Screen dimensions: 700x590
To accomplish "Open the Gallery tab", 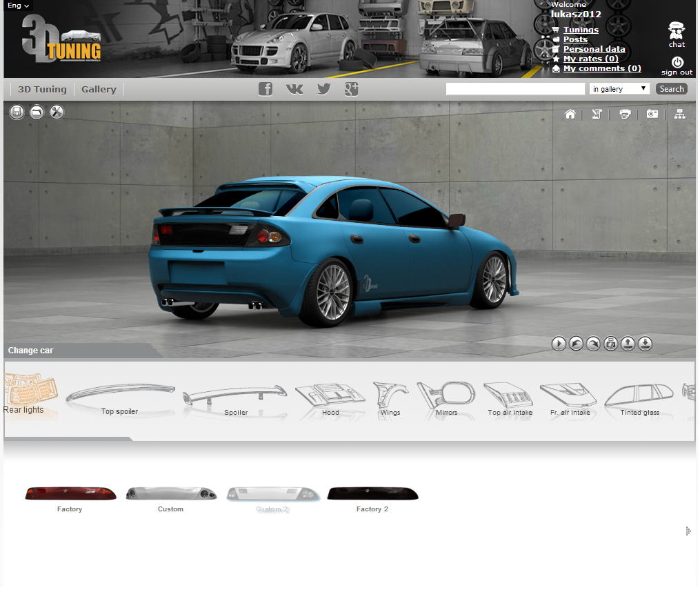I will point(99,89).
